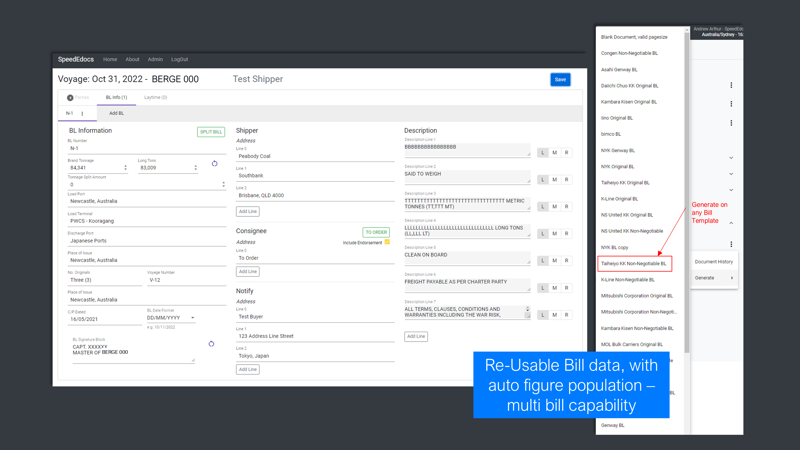Viewport: 800px width, 450px height.
Task: Select Mitsubishi Corporation Original BL template
Action: point(637,296)
